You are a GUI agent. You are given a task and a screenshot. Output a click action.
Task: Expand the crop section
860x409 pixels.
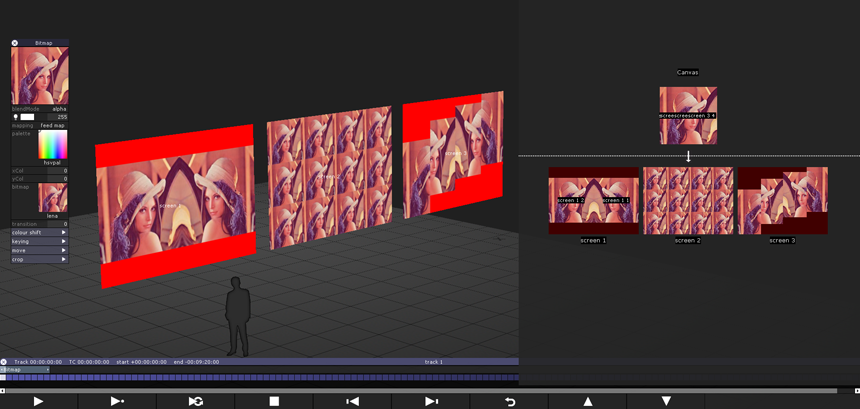pyautogui.click(x=40, y=259)
